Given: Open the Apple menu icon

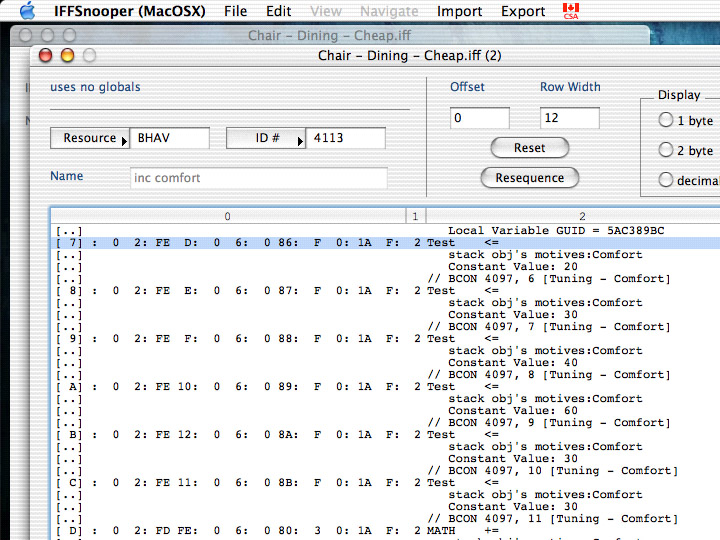Looking at the screenshot, I should pyautogui.click(x=27, y=11).
